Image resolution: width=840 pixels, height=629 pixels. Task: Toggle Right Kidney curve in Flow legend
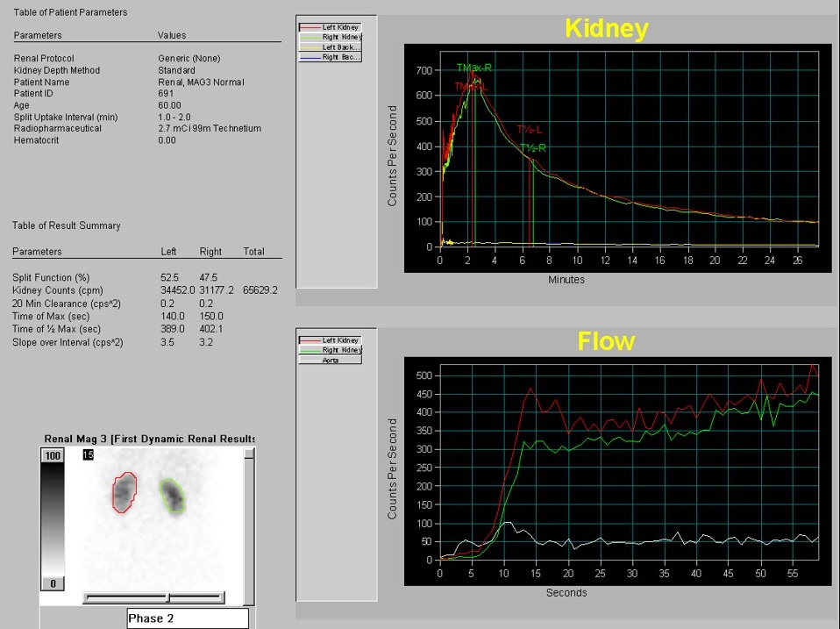coord(330,349)
